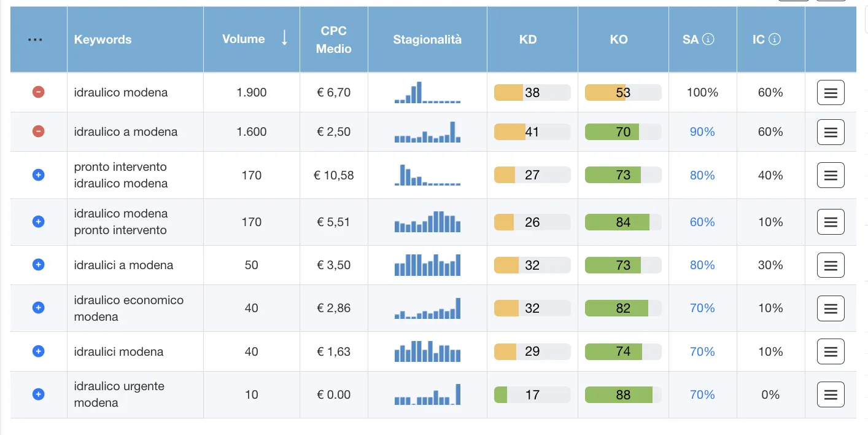
Task: Add 'pronto intervento idraulico modena' plus icon
Action: point(38,175)
